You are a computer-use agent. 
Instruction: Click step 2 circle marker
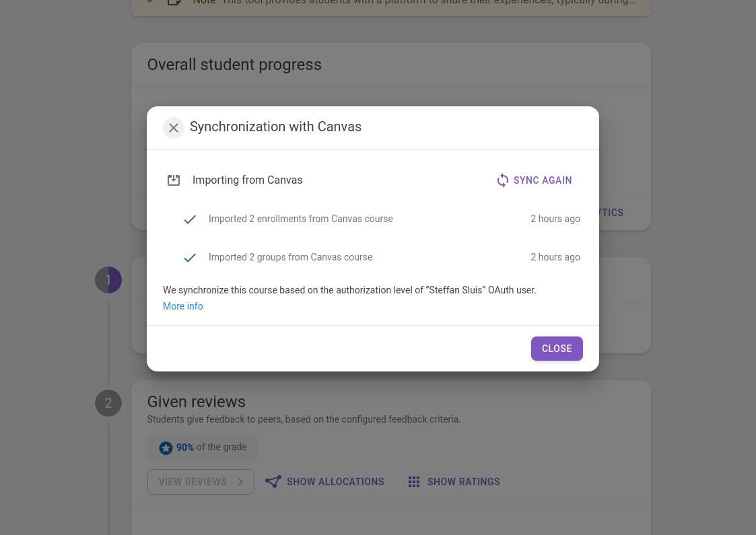[x=108, y=403]
